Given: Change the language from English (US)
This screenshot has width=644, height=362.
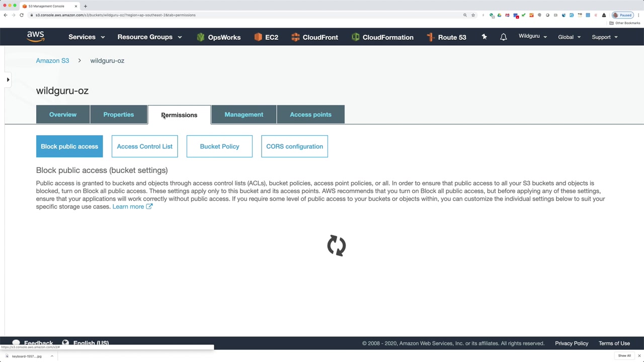Looking at the screenshot, I should tap(86, 343).
